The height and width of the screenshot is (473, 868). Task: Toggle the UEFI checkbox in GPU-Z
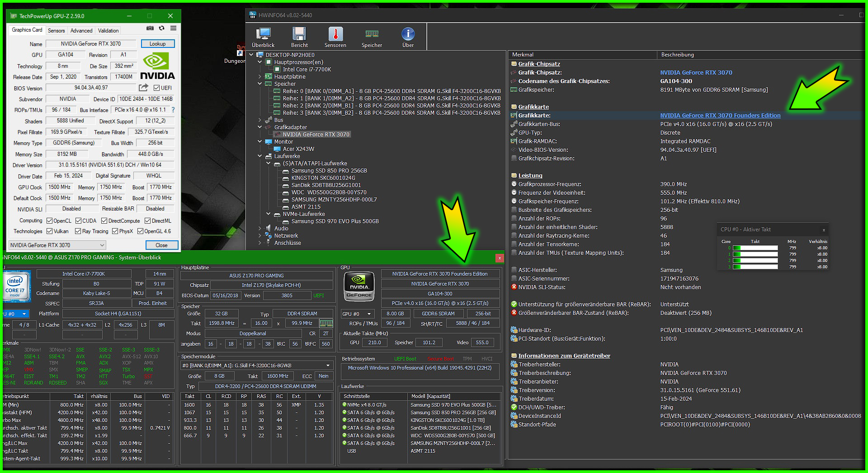click(x=156, y=88)
